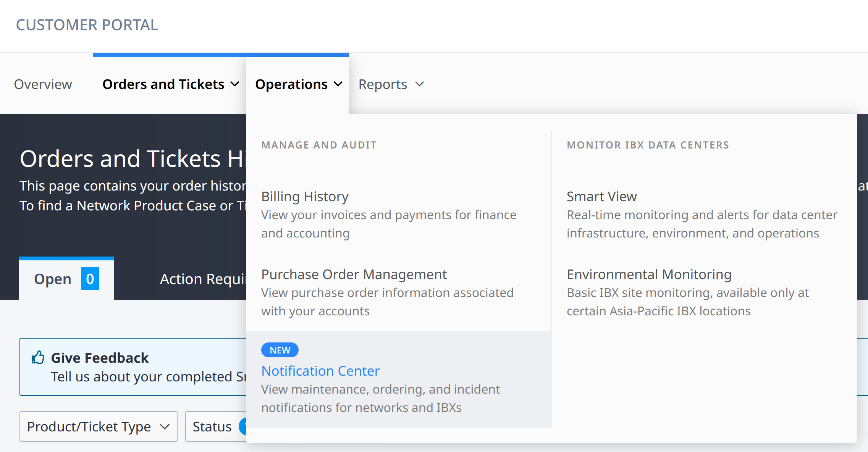Screen dimensions: 868x452
Task: Click the chevron beside Orders and Tickets
Action: (x=235, y=84)
